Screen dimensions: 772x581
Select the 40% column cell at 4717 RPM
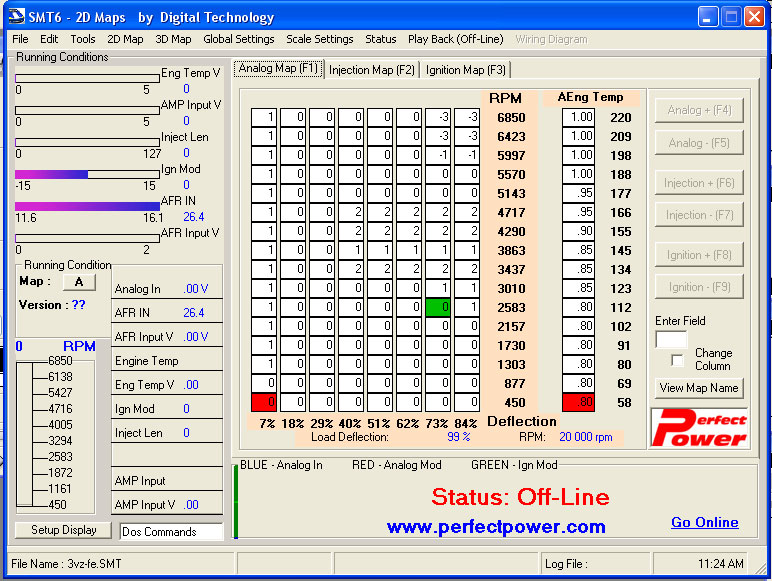point(351,212)
